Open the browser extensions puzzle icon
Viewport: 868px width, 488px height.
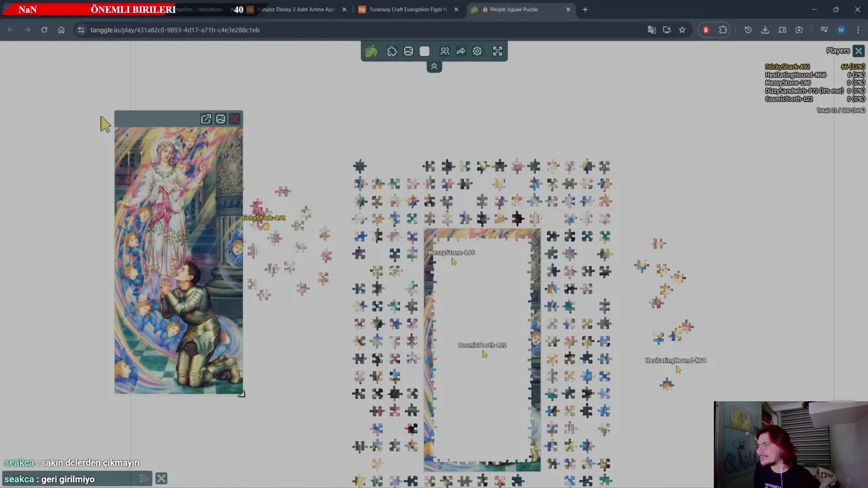723,30
